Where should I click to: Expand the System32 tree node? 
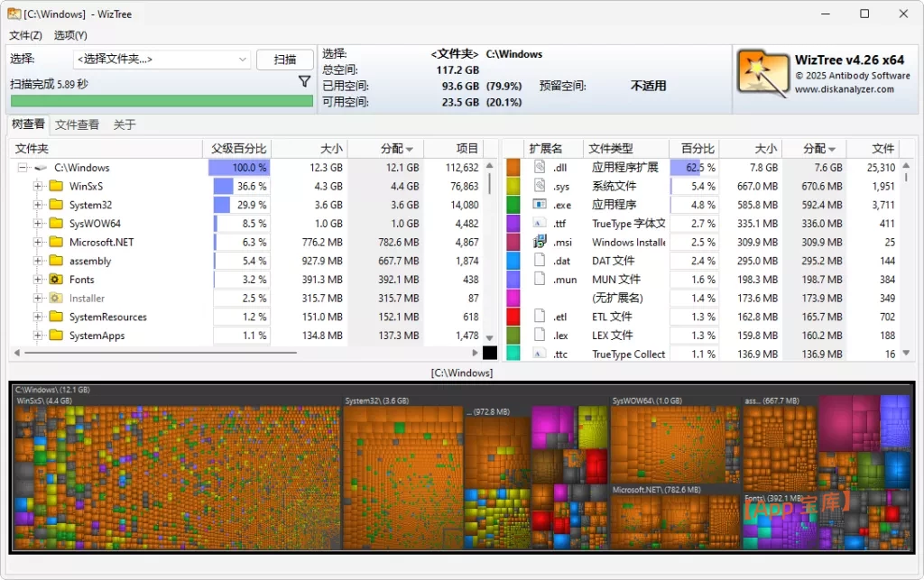[38, 205]
